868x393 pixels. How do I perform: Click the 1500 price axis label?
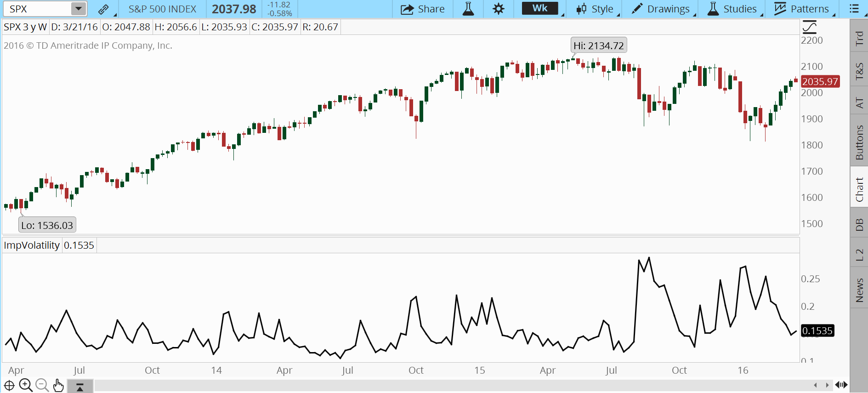pyautogui.click(x=812, y=224)
